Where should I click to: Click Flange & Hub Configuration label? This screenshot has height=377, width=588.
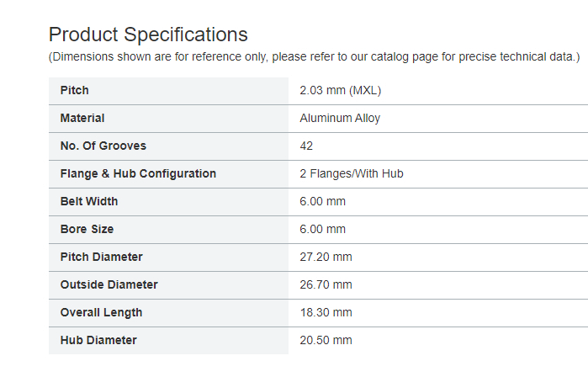pyautogui.click(x=138, y=173)
